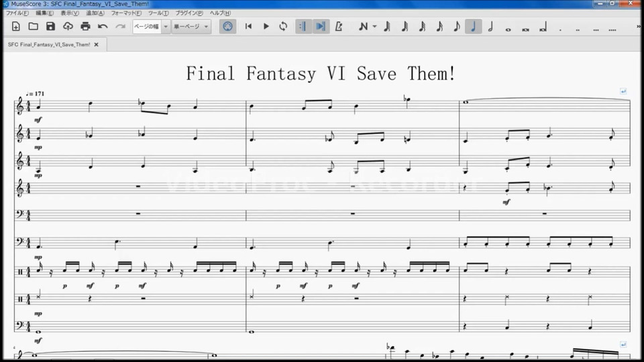Toggle the metronome icon

339,27
